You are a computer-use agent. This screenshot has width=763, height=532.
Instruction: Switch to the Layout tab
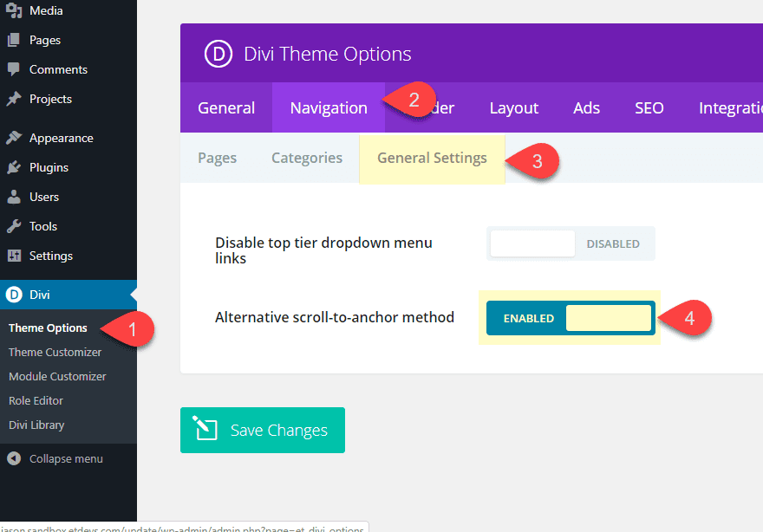[x=514, y=107]
